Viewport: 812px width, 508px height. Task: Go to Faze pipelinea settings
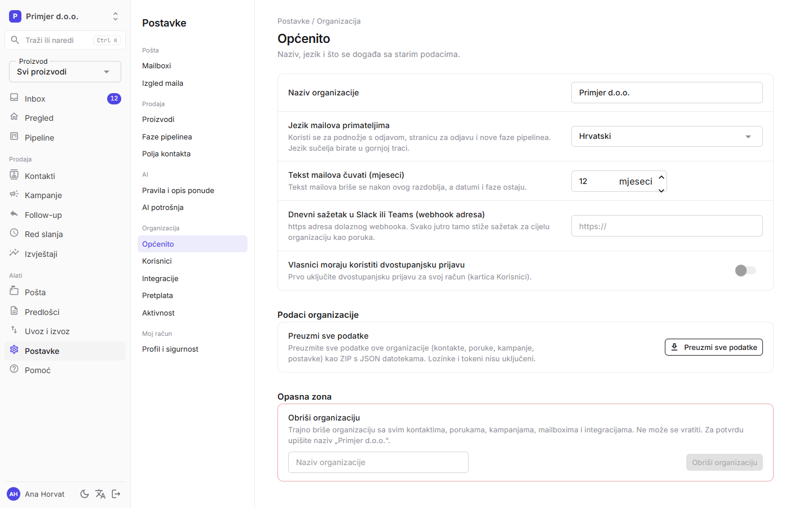pos(192,137)
